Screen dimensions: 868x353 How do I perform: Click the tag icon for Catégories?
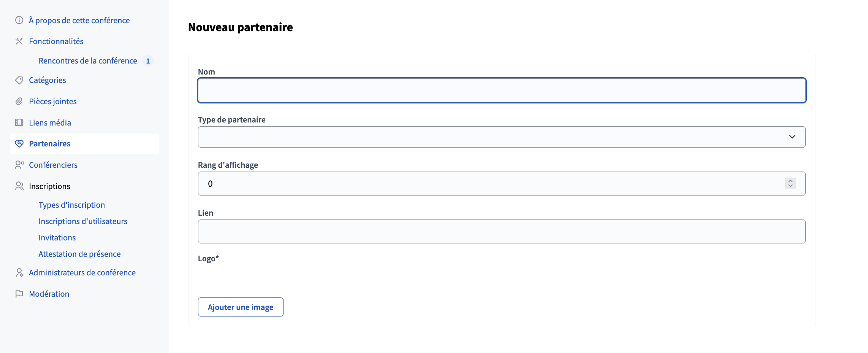pos(19,80)
